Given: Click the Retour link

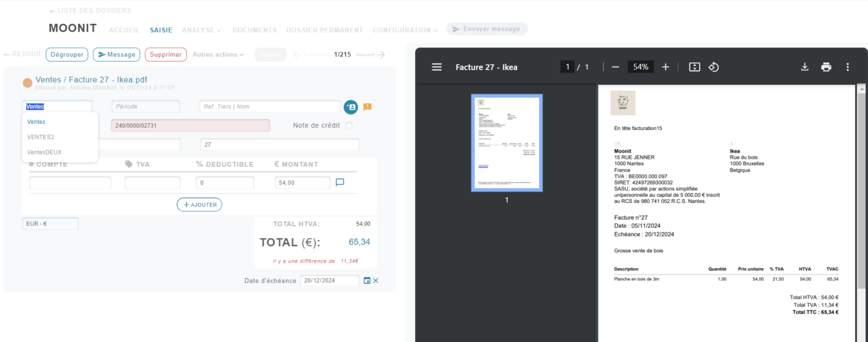Looking at the screenshot, I should [22, 54].
